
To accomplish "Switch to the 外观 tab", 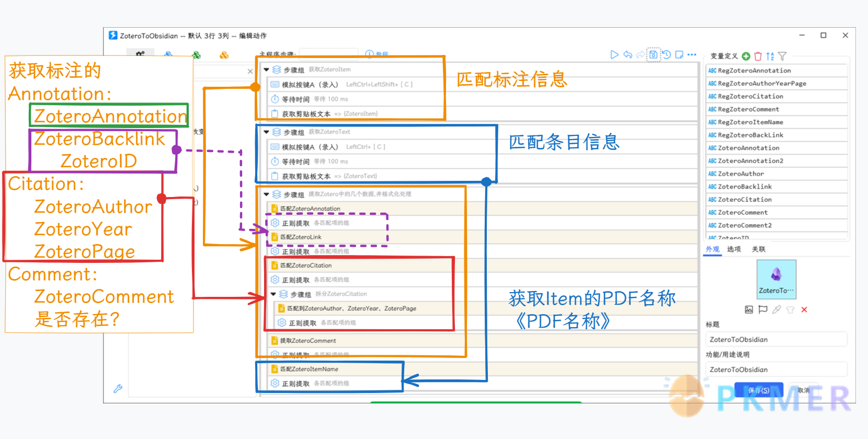I will [x=712, y=249].
